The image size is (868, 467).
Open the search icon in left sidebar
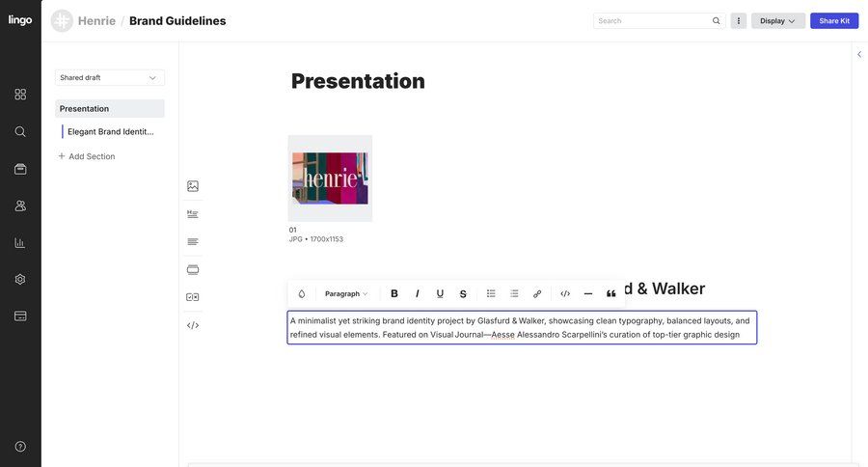(20, 131)
